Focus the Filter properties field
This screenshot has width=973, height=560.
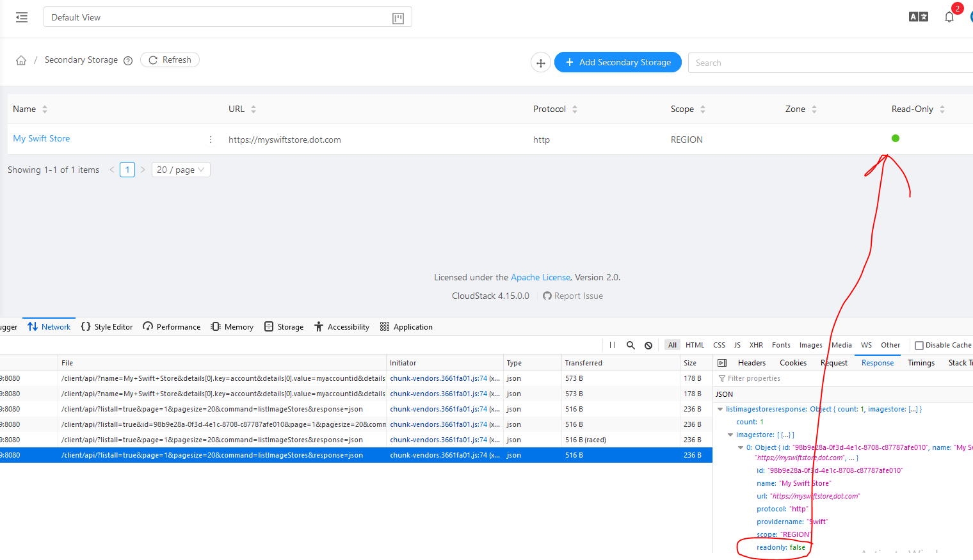[844, 378]
